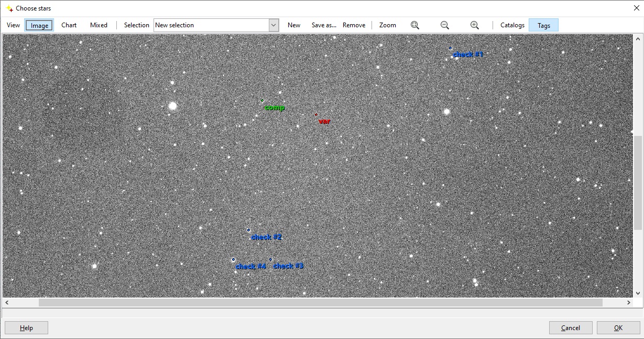
Task: Click the zoom out magnifier icon
Action: click(x=445, y=25)
